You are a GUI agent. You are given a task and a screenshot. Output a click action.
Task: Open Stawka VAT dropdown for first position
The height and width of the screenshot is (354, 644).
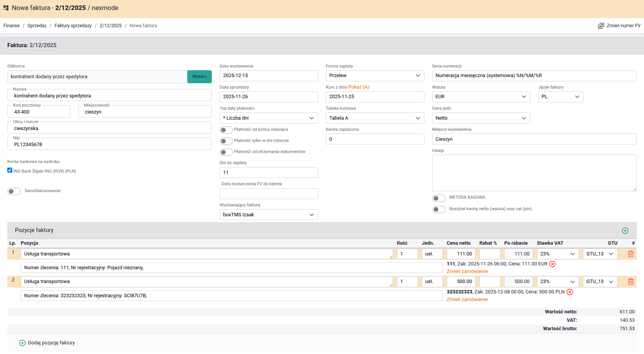click(558, 254)
